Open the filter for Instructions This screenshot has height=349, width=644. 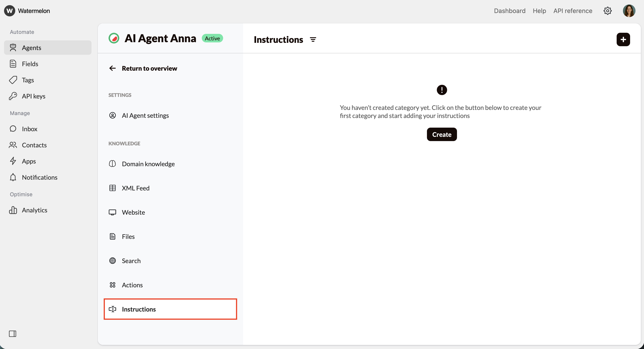(x=313, y=39)
